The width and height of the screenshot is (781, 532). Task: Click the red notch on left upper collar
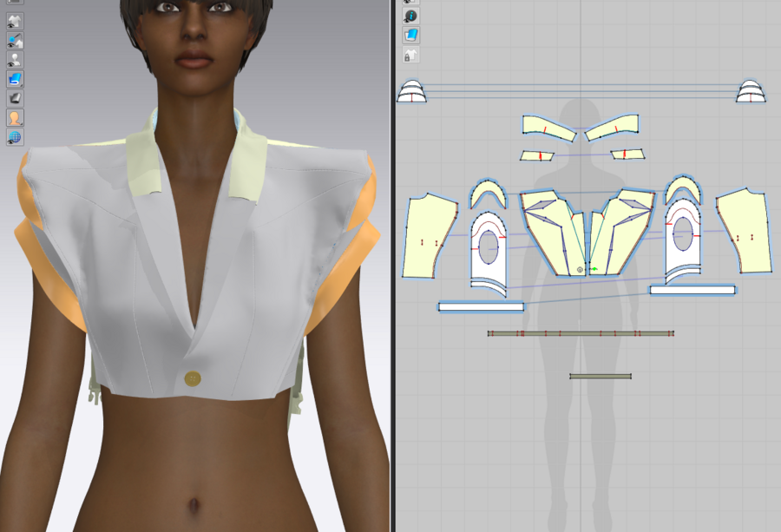coord(545,130)
